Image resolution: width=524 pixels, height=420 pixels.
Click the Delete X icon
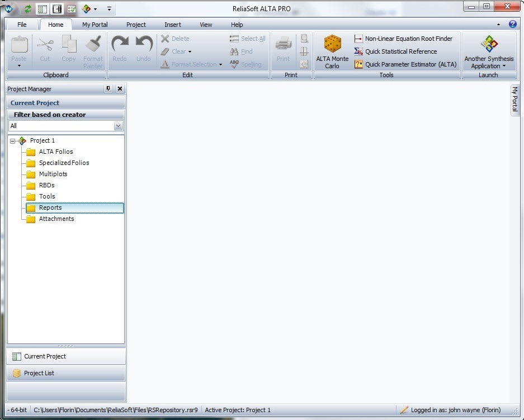pos(165,39)
